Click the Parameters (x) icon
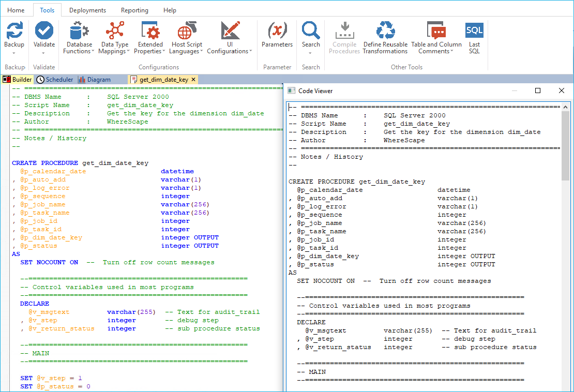This screenshot has width=574, height=392. (x=277, y=31)
